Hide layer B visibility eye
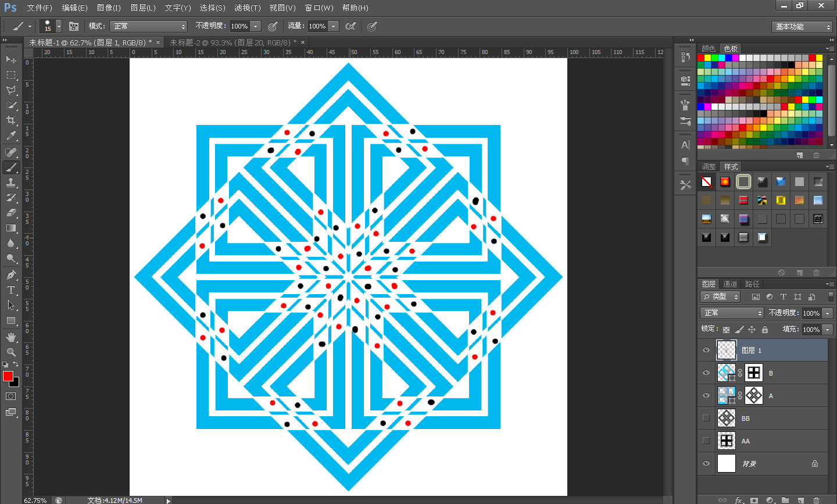This screenshot has width=837, height=504. [x=706, y=373]
